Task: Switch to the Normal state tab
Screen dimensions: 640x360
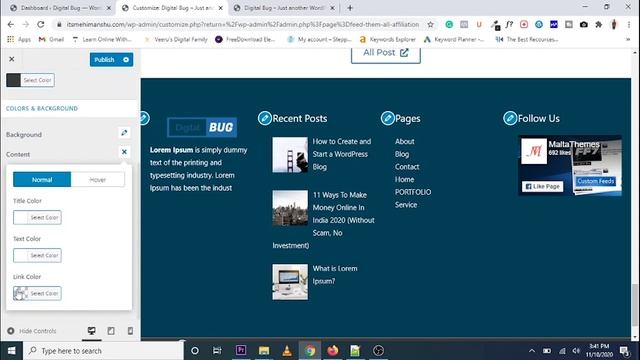Action: tap(42, 180)
